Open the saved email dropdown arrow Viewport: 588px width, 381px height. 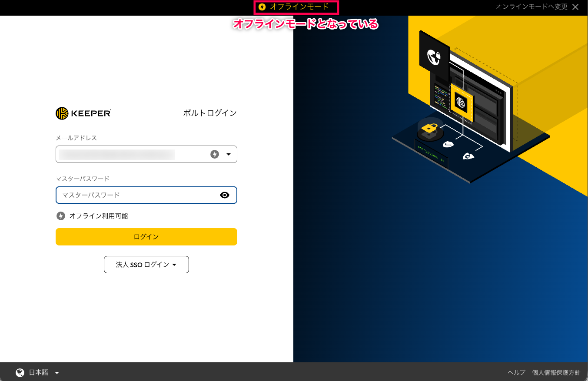click(229, 154)
